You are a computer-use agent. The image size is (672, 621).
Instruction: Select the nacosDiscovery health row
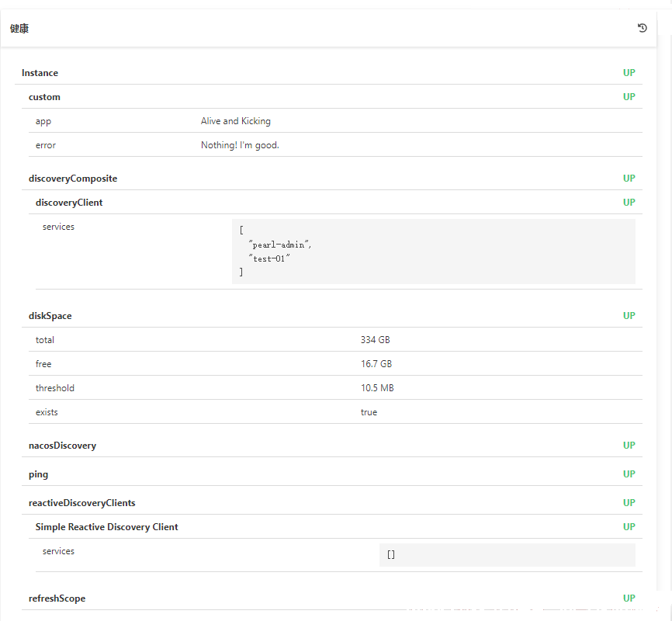(x=332, y=446)
